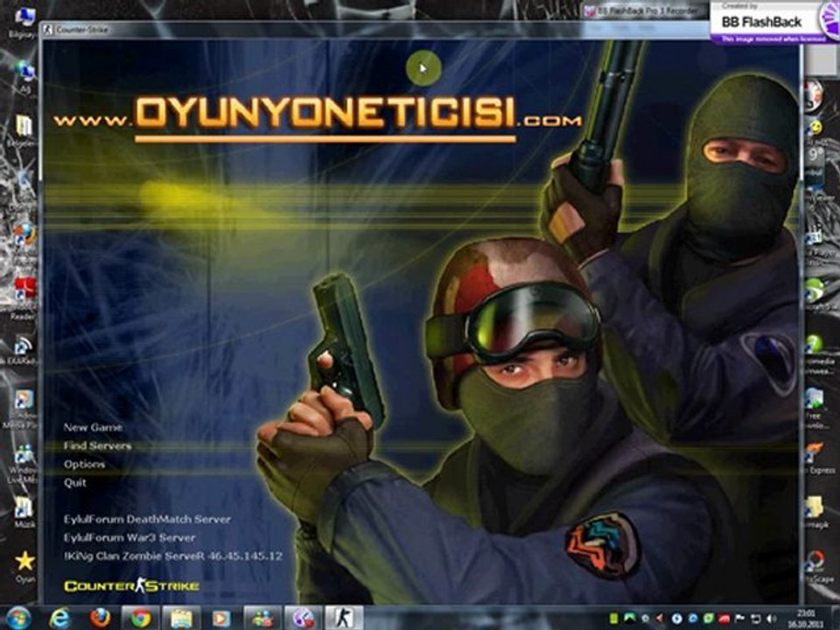840x630 pixels.
Task: Open the Windows Start menu orb
Action: point(18,619)
